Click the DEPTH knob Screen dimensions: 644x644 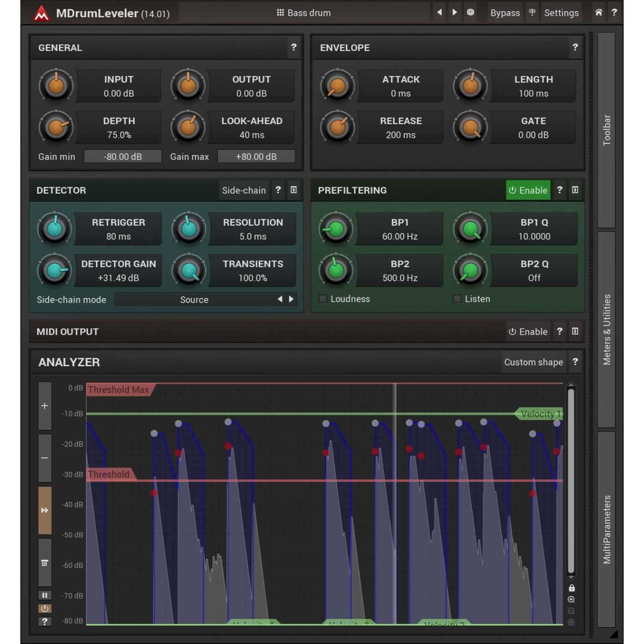(x=56, y=128)
